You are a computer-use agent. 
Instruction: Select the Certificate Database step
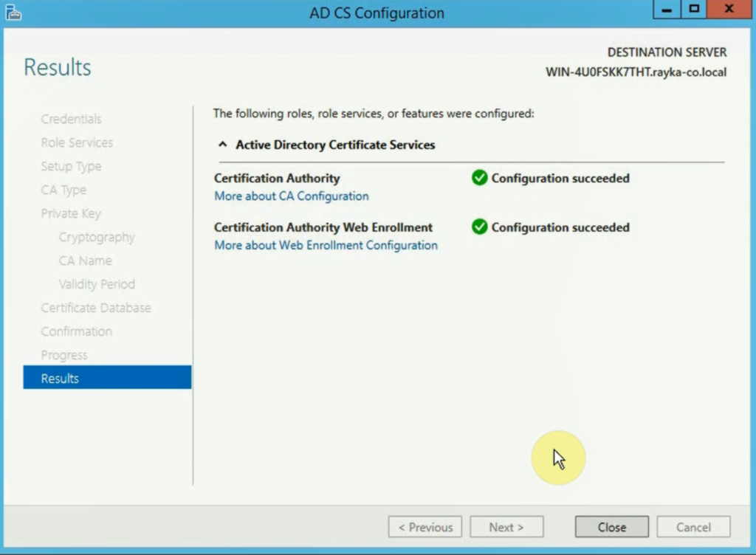[x=96, y=308]
